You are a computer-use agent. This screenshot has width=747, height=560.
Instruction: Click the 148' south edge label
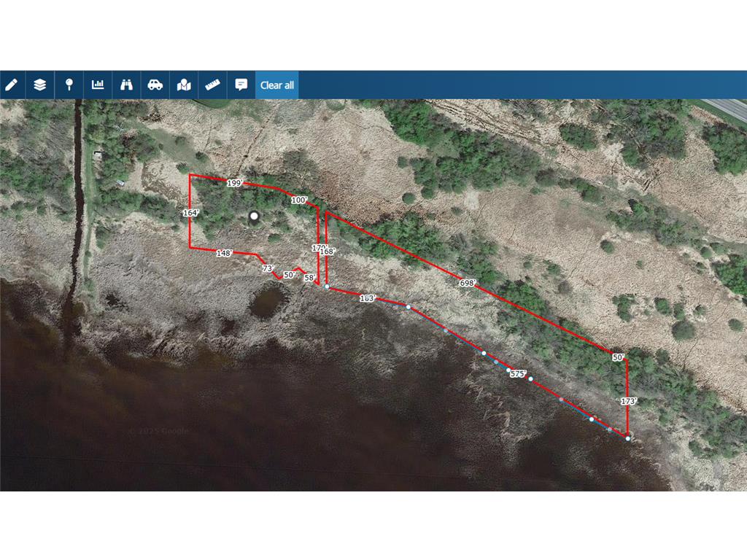(x=224, y=253)
